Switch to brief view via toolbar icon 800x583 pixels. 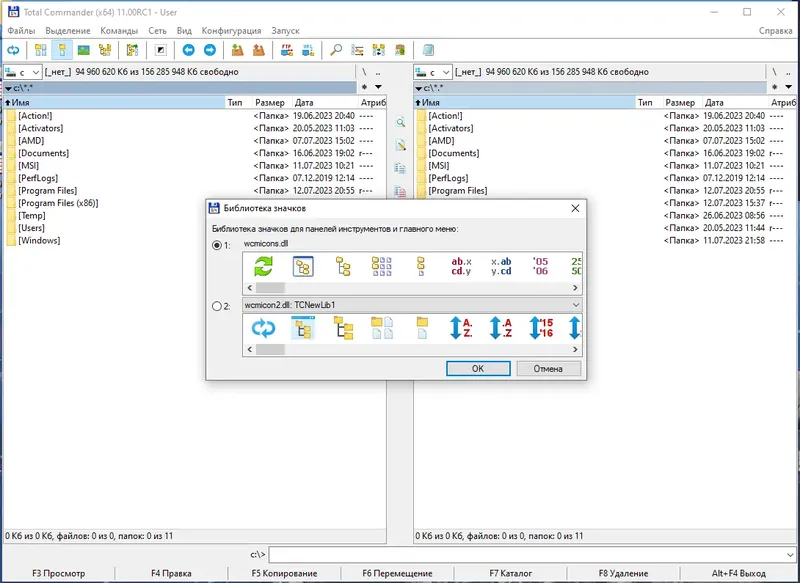click(40, 50)
